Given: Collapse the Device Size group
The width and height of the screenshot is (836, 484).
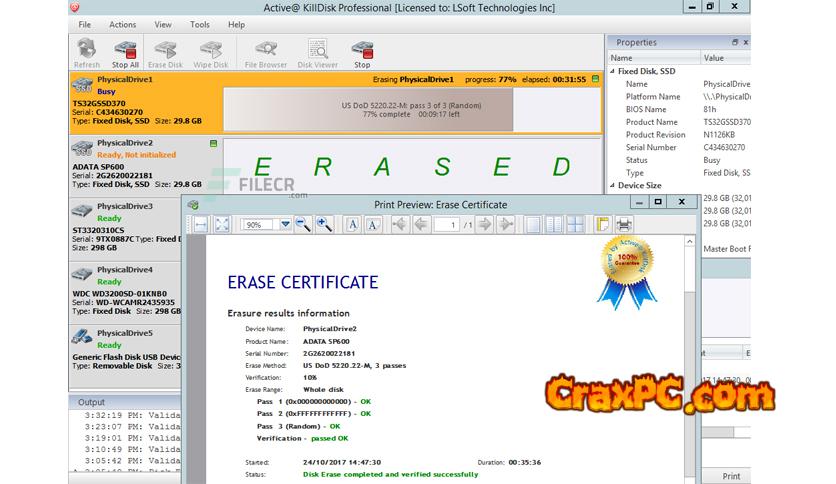Looking at the screenshot, I should (612, 185).
